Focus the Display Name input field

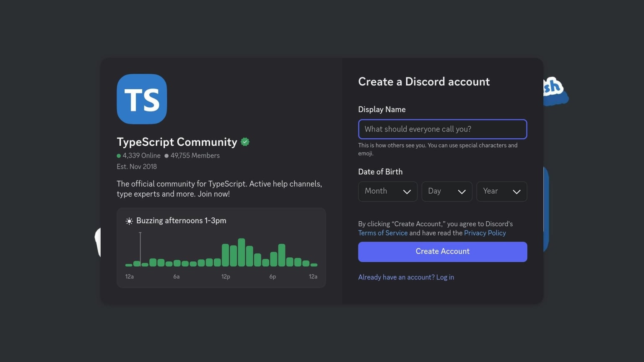[x=442, y=129]
